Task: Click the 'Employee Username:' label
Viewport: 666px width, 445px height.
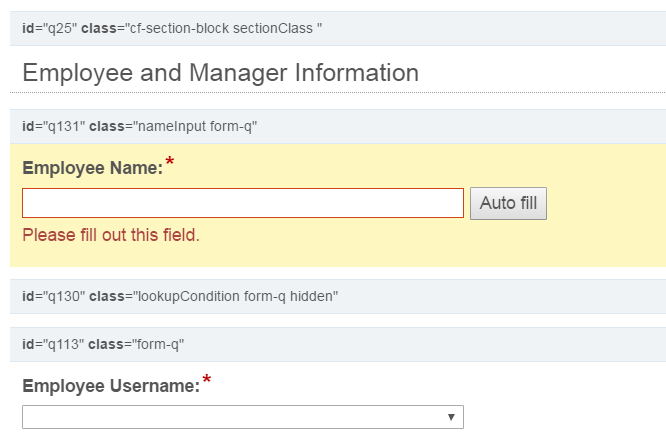Action: click(111, 386)
